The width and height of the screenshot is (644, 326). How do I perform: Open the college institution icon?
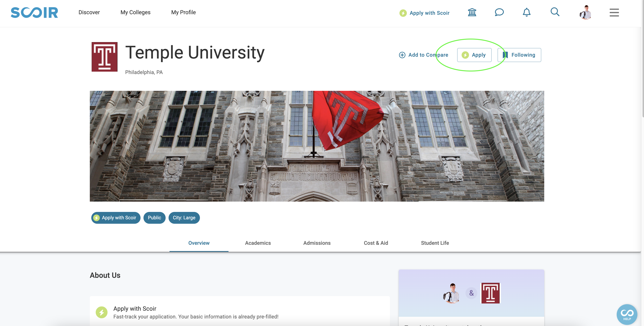(x=472, y=12)
